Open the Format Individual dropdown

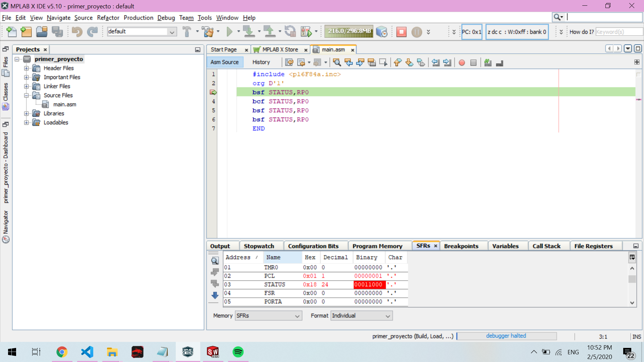coord(362,316)
